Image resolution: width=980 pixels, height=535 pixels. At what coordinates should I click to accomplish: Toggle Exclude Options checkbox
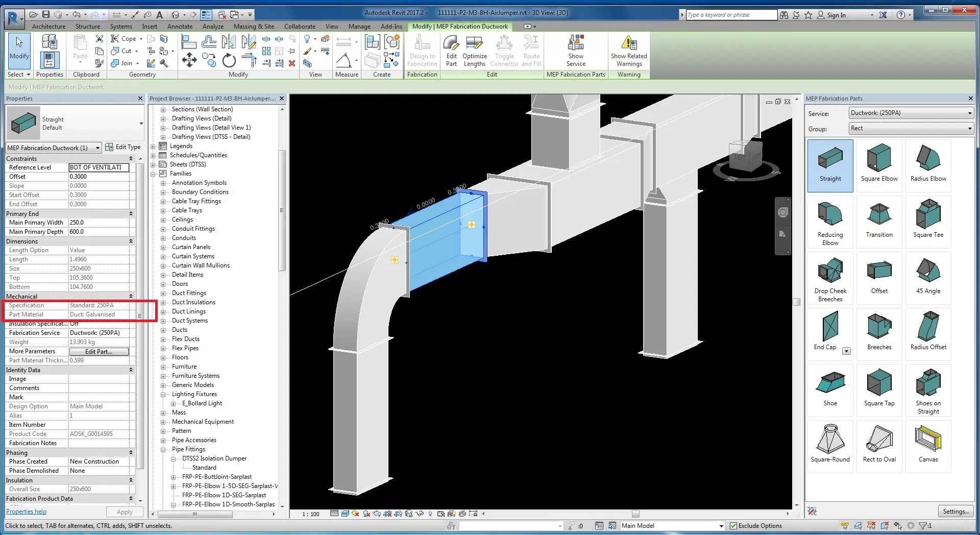[x=733, y=526]
